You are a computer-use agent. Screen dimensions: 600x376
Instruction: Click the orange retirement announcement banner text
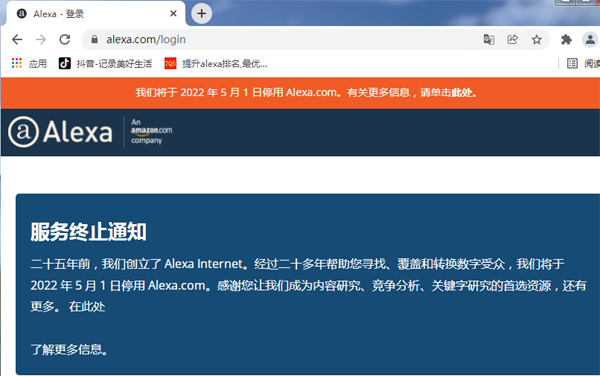pos(306,93)
